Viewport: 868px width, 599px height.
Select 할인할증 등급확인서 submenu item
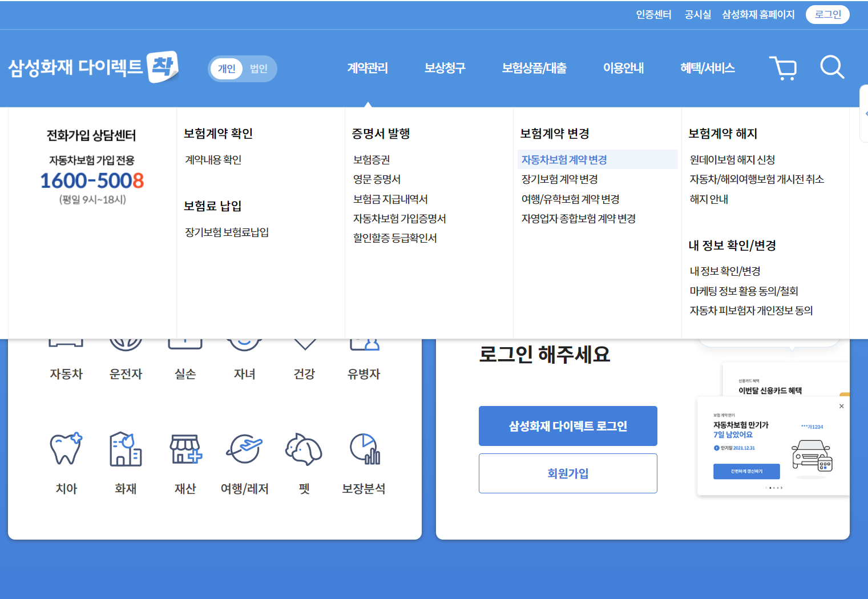pos(395,238)
